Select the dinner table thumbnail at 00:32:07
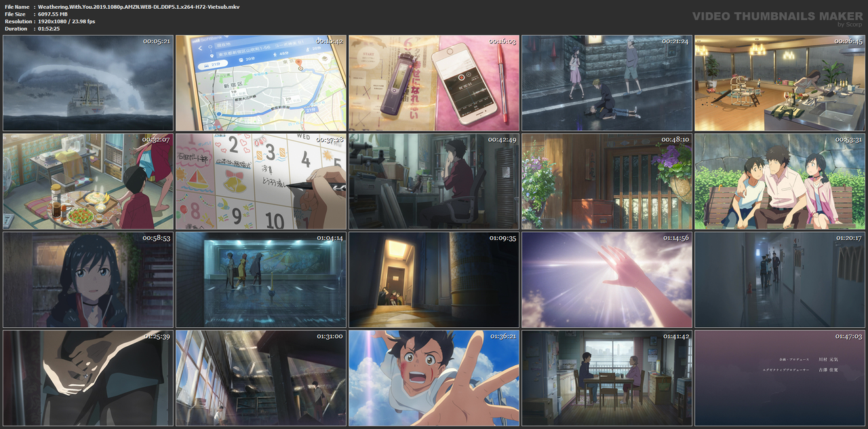Viewport: 868px width, 429px height. click(x=88, y=181)
